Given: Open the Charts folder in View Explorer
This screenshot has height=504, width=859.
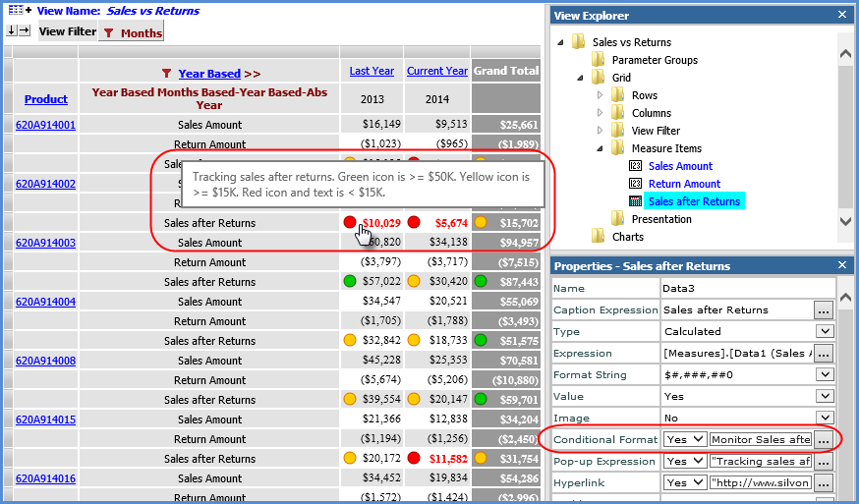Looking at the screenshot, I should click(x=598, y=237).
